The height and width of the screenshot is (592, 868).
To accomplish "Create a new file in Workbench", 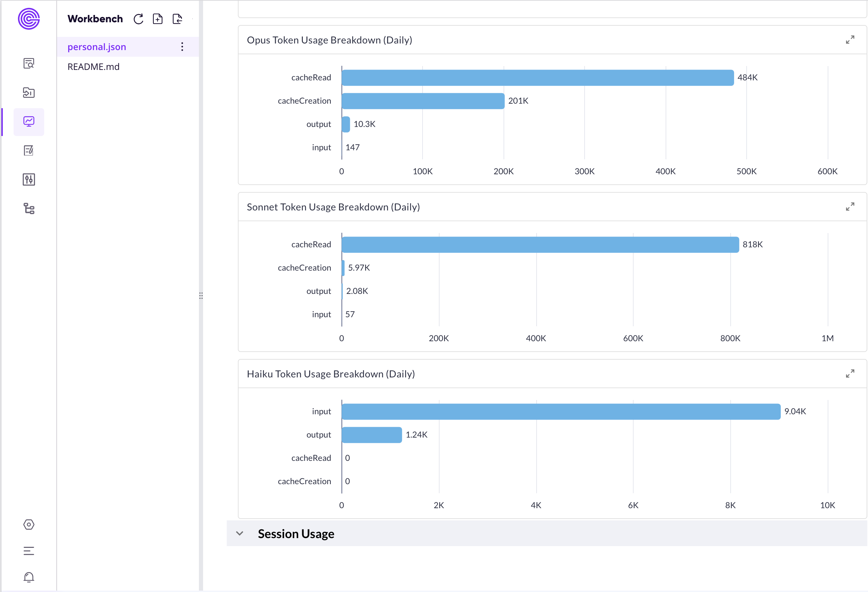I will [158, 19].
